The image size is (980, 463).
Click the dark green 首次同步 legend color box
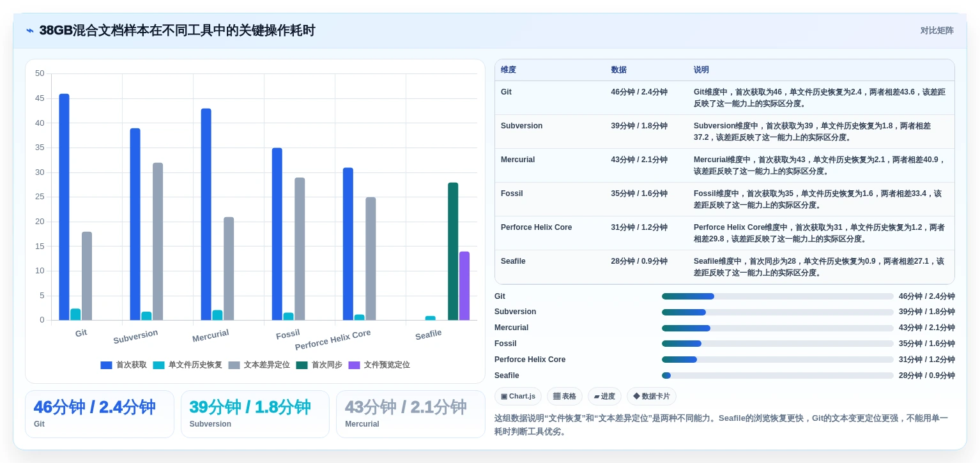(302, 365)
